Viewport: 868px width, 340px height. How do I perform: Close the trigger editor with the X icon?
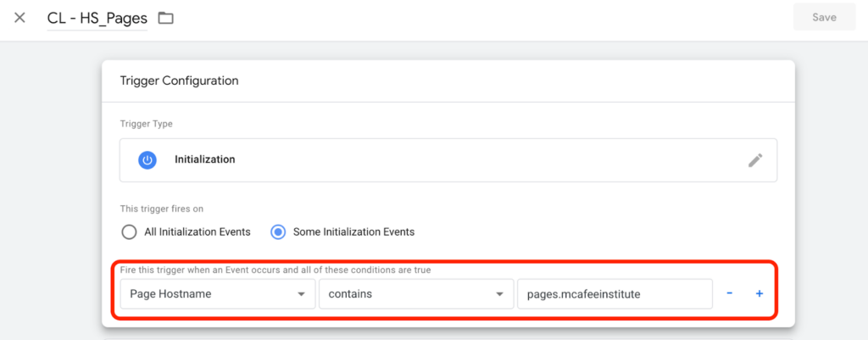[x=19, y=18]
